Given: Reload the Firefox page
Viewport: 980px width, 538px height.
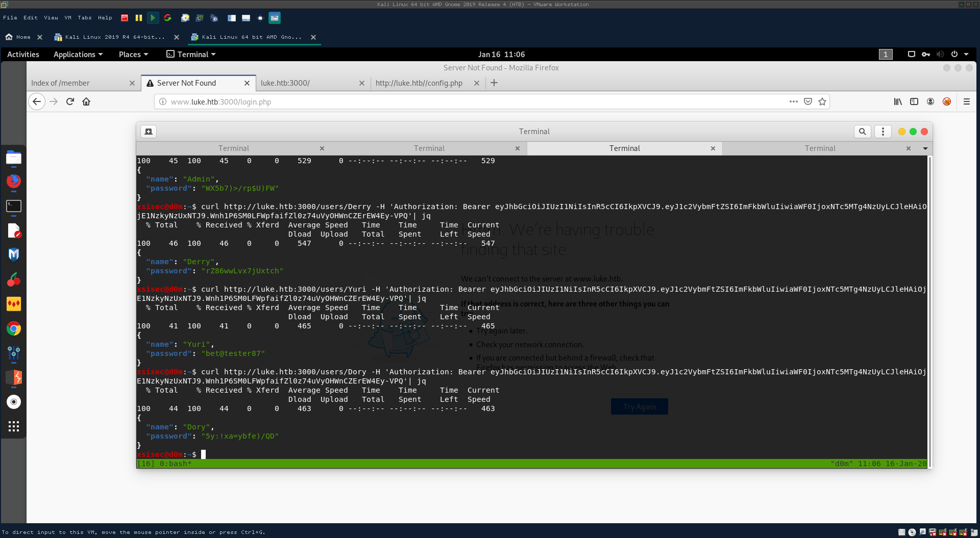Looking at the screenshot, I should pos(70,101).
